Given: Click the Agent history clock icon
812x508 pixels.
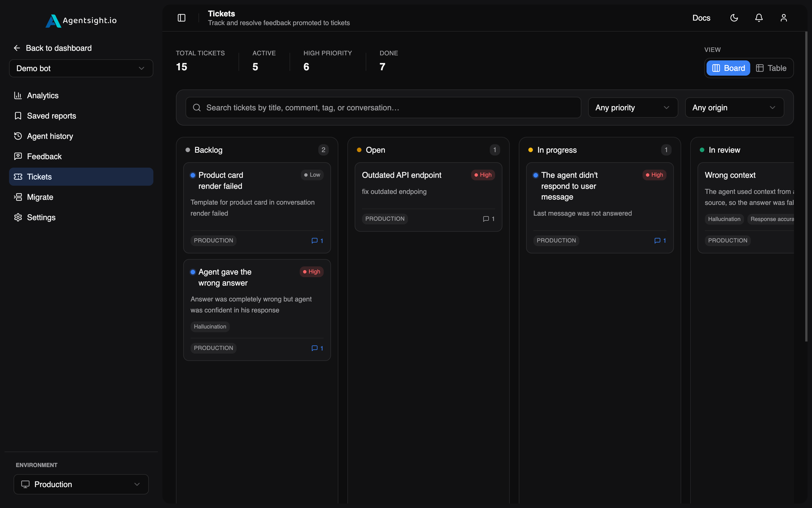Looking at the screenshot, I should [18, 136].
